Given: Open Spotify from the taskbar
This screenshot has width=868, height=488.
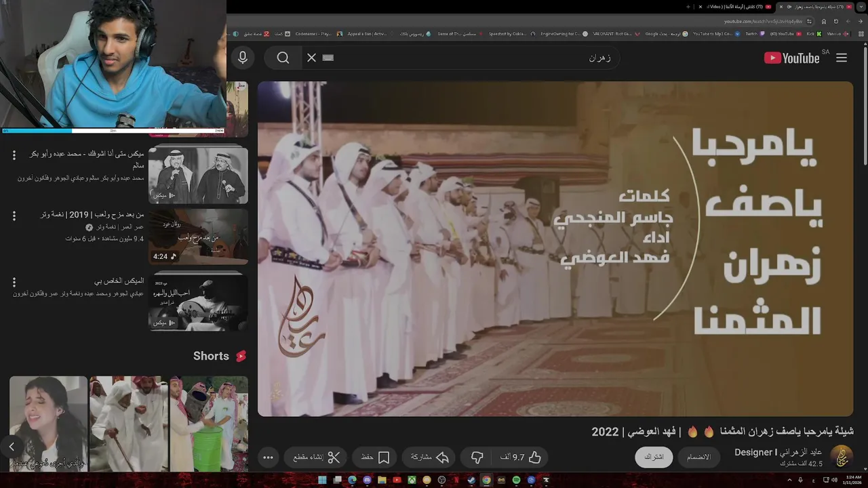Looking at the screenshot, I should click(516, 480).
